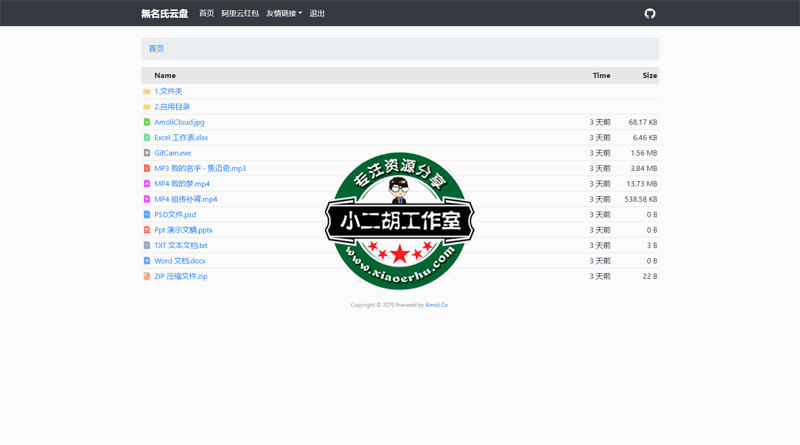Open the Word 文档.docx file link
The image size is (800, 445).
tap(180, 261)
